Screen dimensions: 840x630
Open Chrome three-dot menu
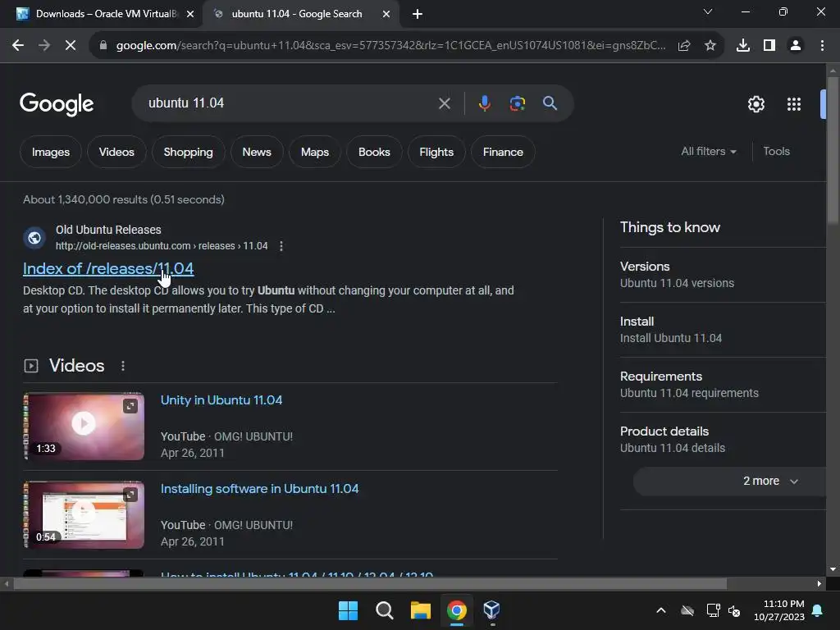click(822, 46)
